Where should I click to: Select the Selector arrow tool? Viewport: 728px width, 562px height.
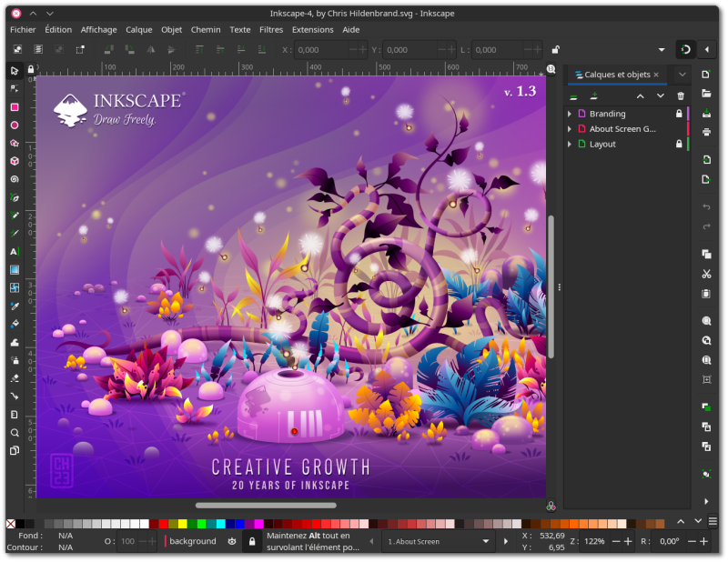pyautogui.click(x=15, y=71)
